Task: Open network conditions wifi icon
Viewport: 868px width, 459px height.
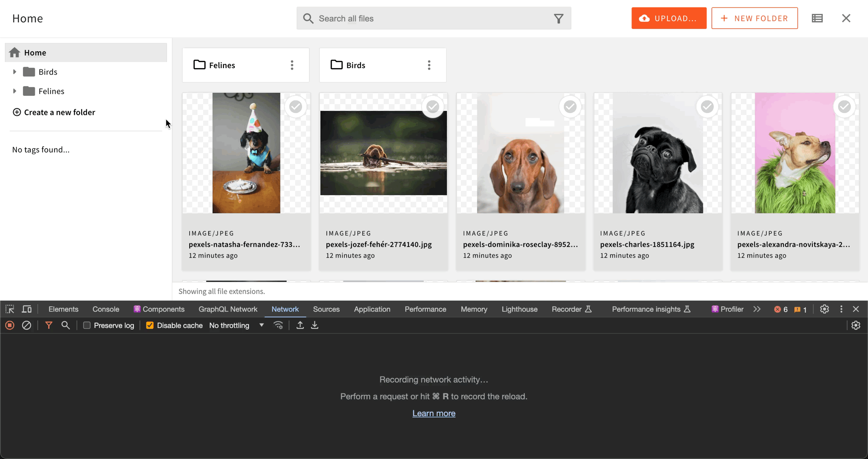Action: pos(278,325)
